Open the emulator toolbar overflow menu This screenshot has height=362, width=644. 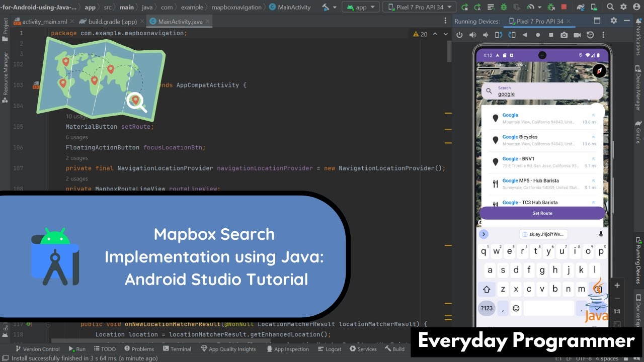[x=603, y=35]
